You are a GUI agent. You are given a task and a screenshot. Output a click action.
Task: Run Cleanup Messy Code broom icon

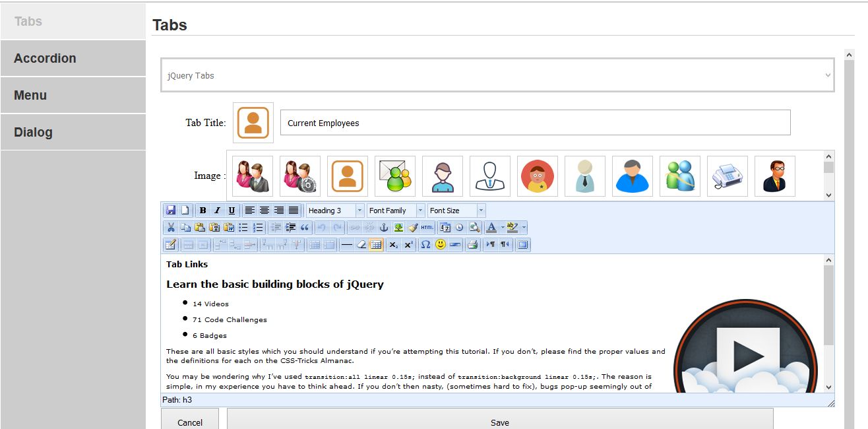[413, 228]
